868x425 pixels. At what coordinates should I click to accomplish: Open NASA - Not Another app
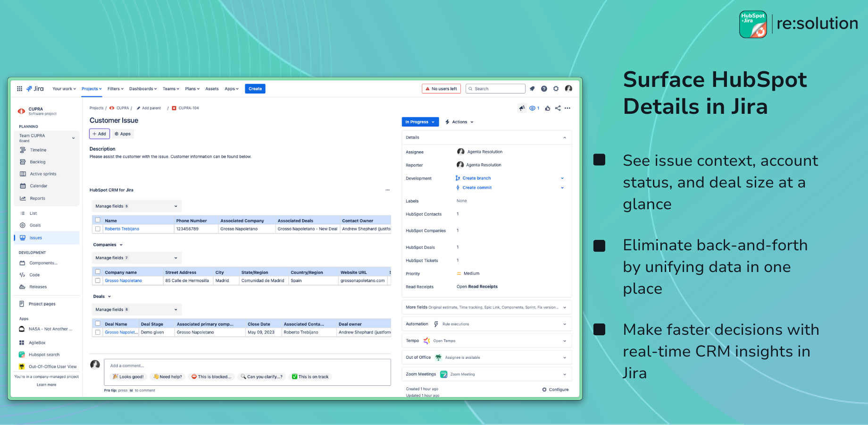(50, 329)
